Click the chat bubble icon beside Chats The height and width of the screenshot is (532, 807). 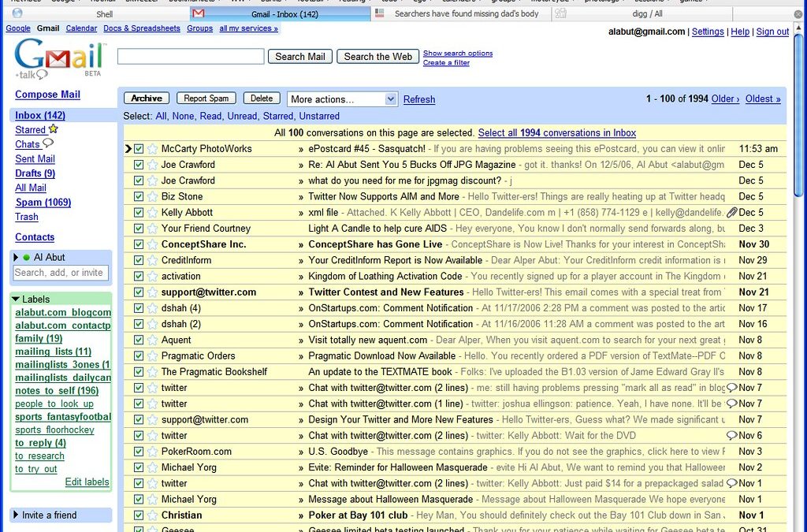48,143
